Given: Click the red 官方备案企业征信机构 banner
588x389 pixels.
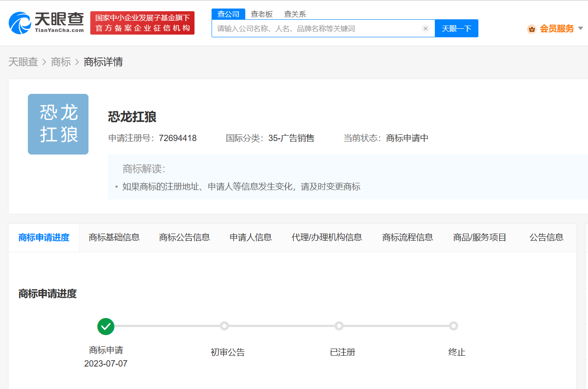Looking at the screenshot, I should [142, 23].
